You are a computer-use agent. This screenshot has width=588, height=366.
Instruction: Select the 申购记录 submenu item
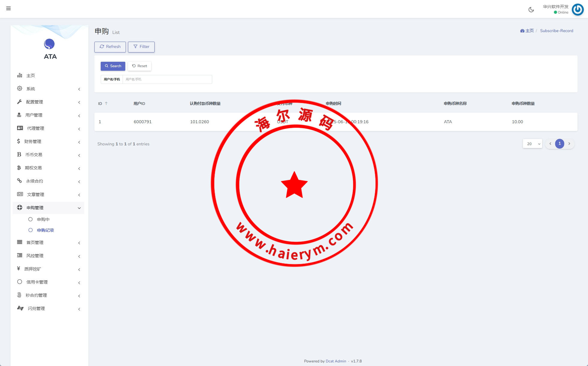coord(45,230)
